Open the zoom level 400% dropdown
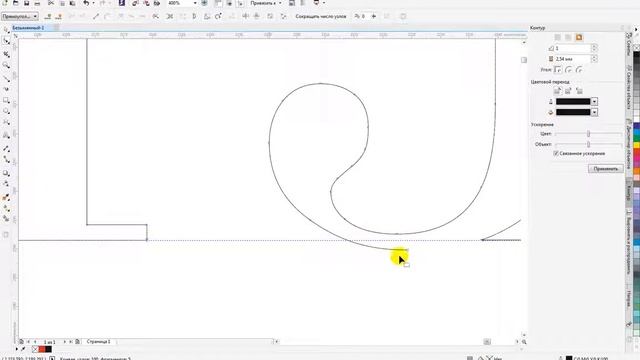This screenshot has height=360, width=640. [x=195, y=3]
